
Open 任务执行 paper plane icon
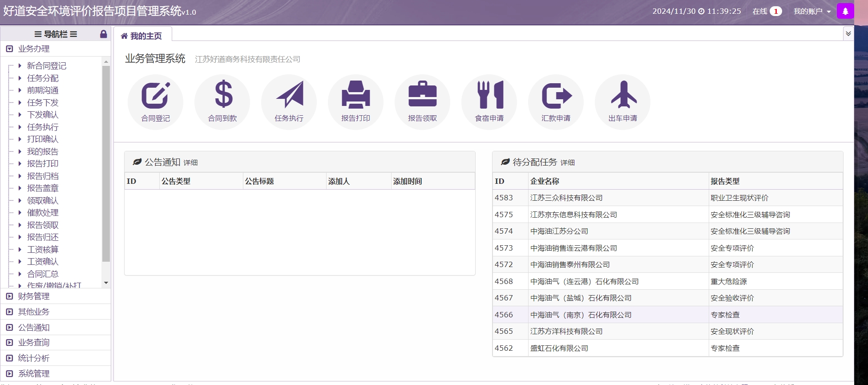(x=289, y=101)
